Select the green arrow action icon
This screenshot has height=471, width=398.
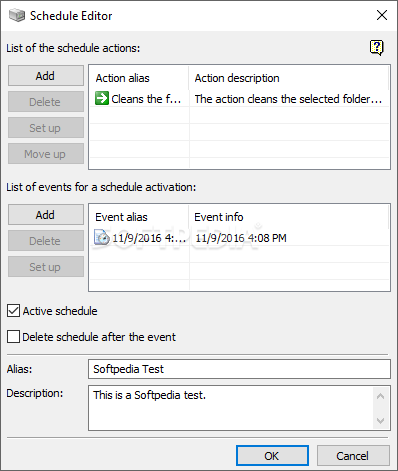point(102,98)
